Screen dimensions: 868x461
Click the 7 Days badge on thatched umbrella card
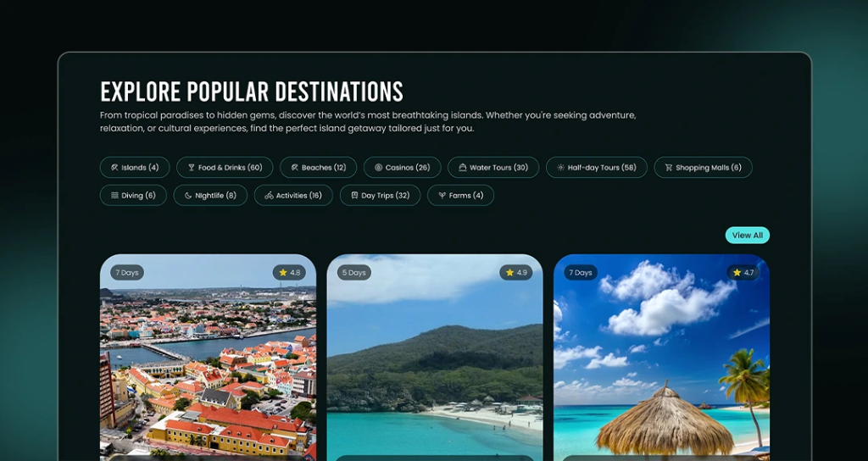581,272
